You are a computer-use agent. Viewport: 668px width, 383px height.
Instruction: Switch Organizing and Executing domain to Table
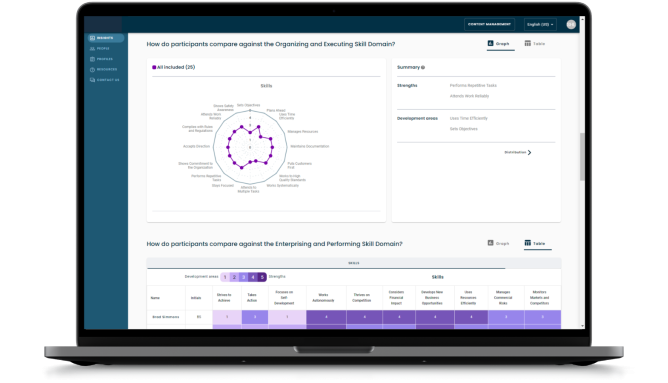[536, 44]
